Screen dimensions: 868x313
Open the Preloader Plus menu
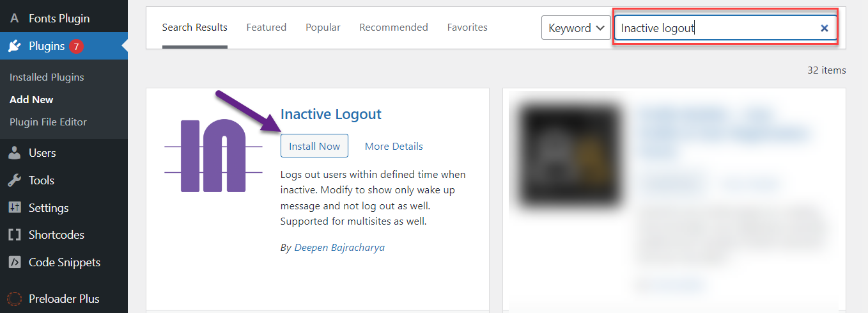point(64,299)
